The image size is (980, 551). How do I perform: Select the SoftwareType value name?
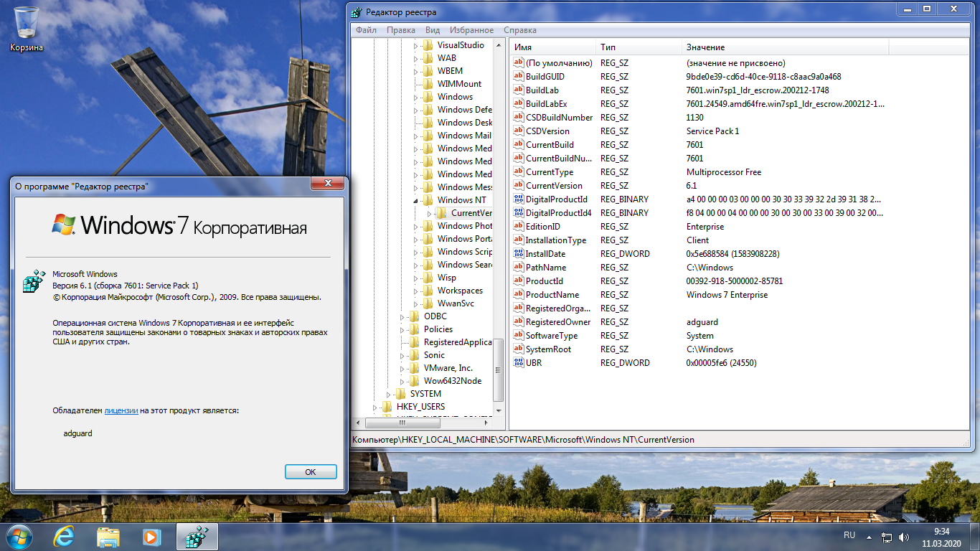coord(552,336)
